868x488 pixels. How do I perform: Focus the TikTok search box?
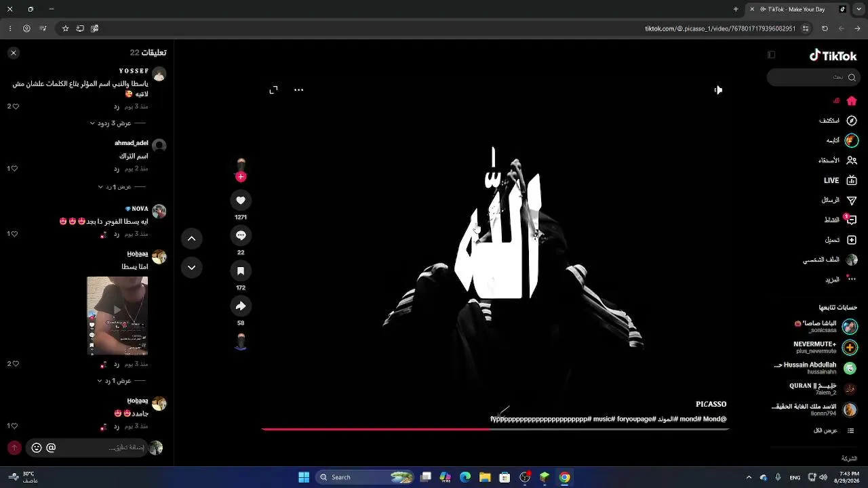point(814,77)
